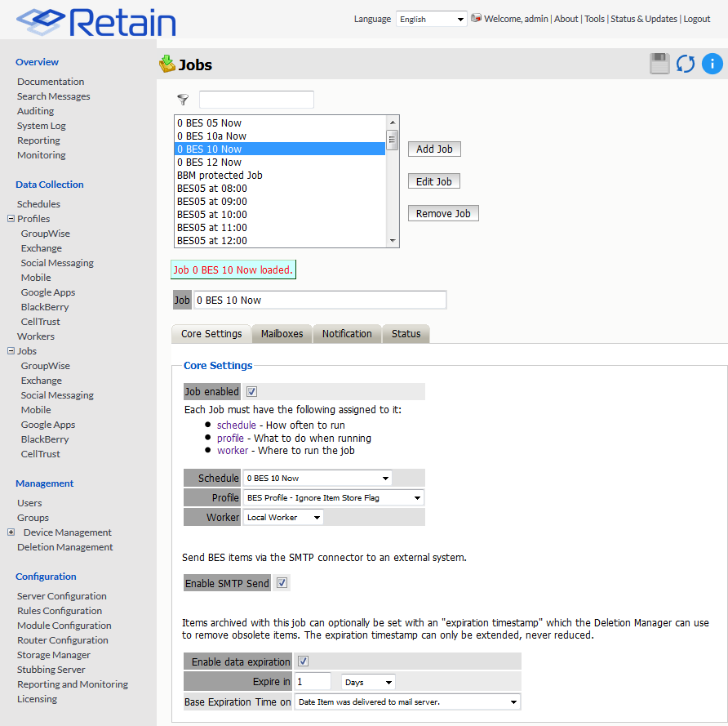Open the Profile dropdown
Screen dimensions: 728x726
333,497
